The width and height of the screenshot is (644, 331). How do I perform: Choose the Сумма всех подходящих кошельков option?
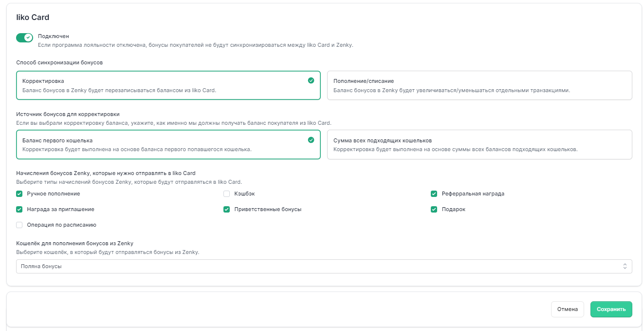click(x=479, y=144)
